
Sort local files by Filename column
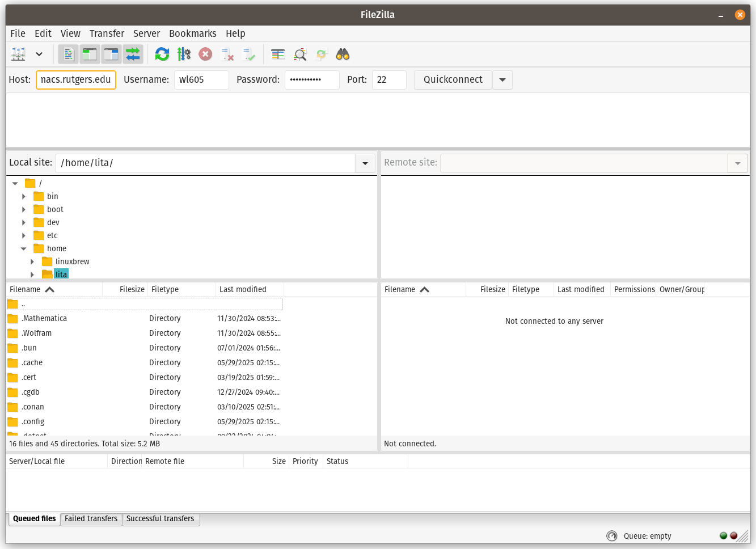[54, 289]
